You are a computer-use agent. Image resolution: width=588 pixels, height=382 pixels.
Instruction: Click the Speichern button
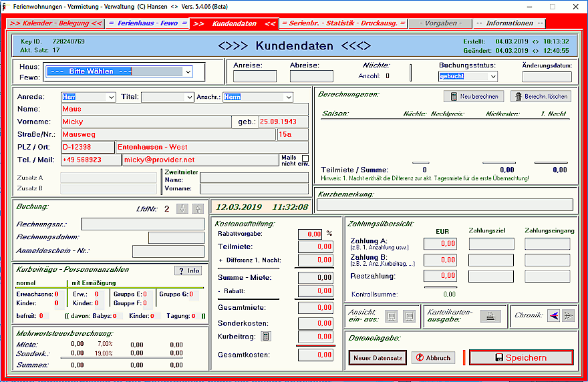pyautogui.click(x=521, y=357)
